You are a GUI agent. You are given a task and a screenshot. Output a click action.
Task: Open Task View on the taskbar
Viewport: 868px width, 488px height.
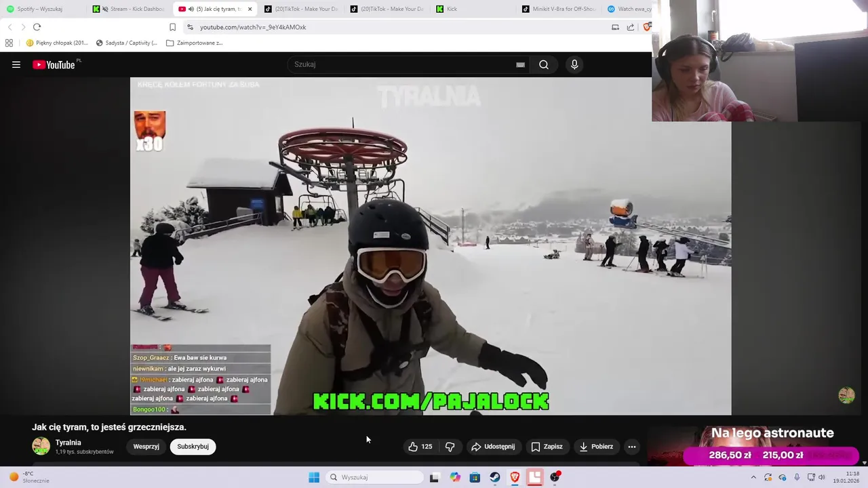pos(434,477)
